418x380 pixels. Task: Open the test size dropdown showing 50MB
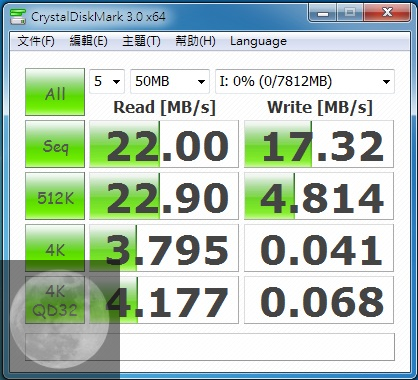(170, 81)
